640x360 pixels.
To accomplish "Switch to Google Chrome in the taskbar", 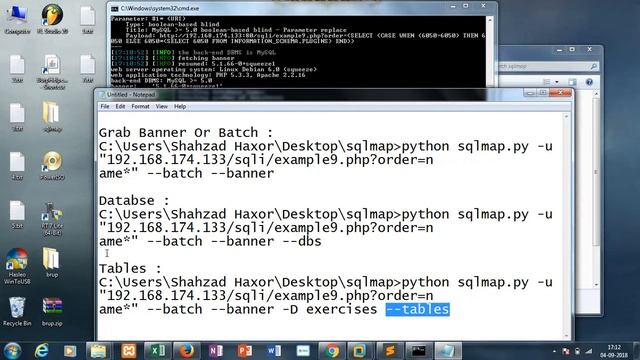I will click(x=332, y=351).
